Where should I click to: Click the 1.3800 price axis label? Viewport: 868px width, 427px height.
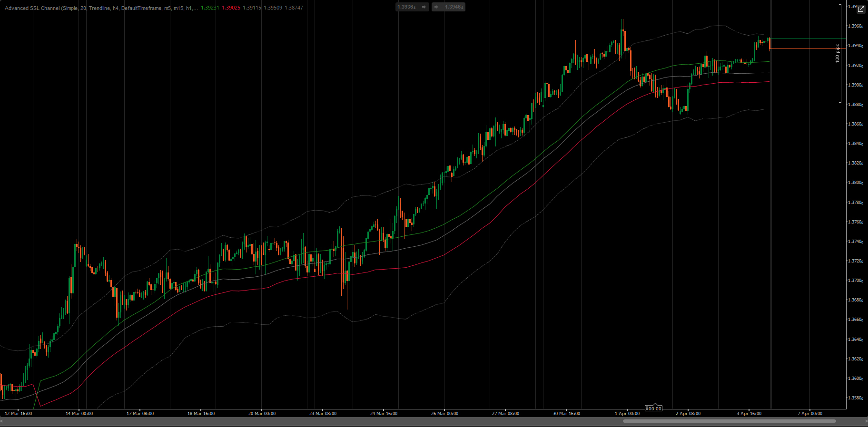[855, 183]
